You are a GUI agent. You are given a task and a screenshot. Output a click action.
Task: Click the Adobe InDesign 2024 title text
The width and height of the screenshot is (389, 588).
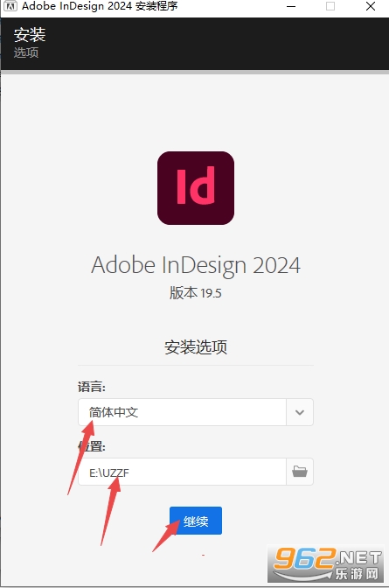[x=196, y=265]
